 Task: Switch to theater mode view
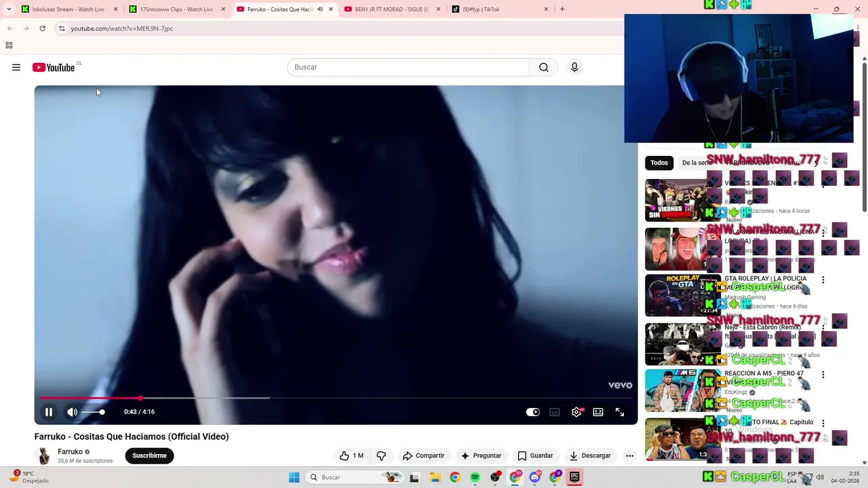[598, 411]
